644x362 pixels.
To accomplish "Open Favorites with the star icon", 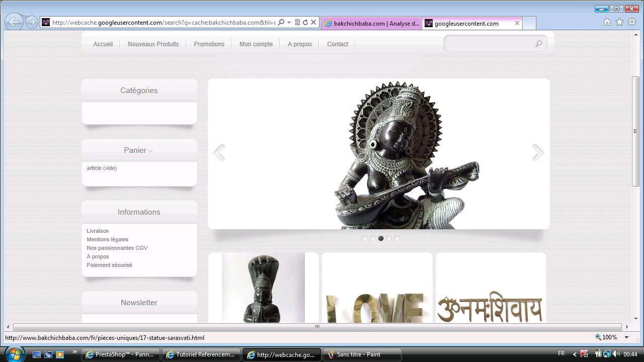I will pos(619,22).
